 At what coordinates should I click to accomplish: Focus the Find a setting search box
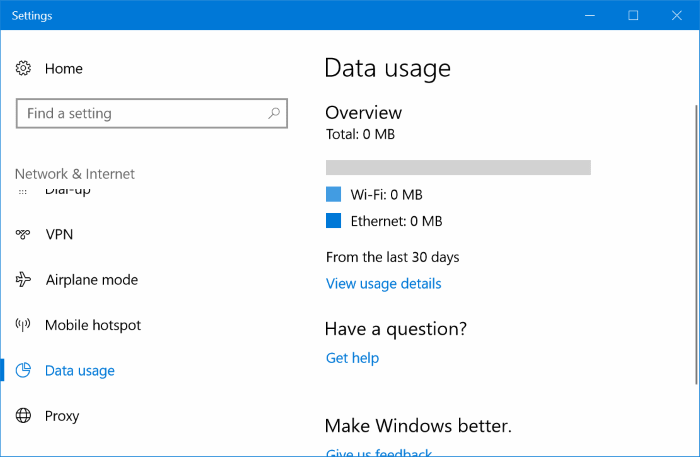click(x=152, y=113)
